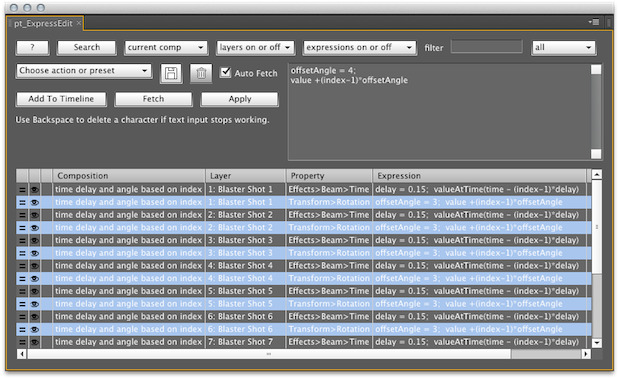The height and width of the screenshot is (379, 619).
Task: Toggle eye visibility for Blaster Shot 6 Beam>Time row
Action: (35, 317)
